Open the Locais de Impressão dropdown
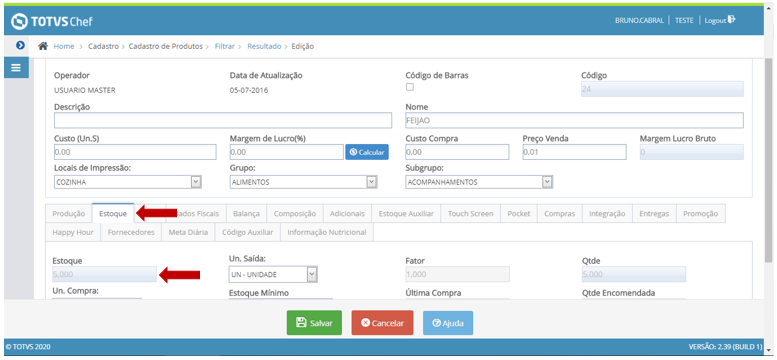 coord(127,182)
